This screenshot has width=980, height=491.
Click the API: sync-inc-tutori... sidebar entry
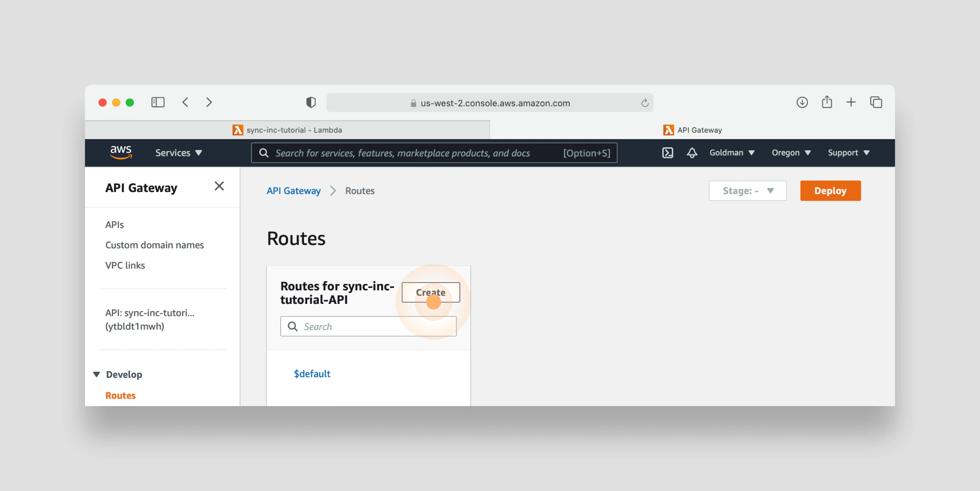[150, 319]
